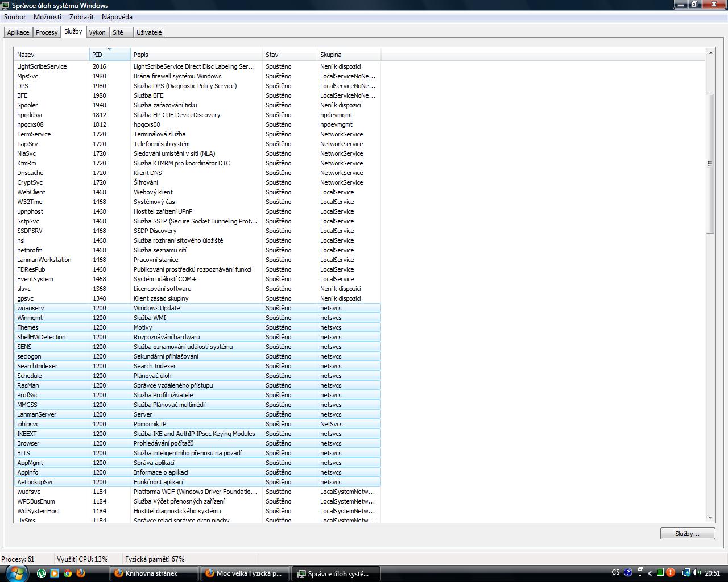
Task: Select the Schedule service row
Action: (x=197, y=376)
